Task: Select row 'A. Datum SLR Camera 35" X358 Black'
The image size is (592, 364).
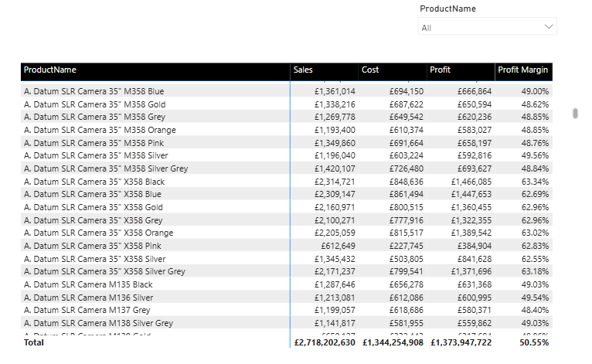Action: pyautogui.click(x=94, y=182)
